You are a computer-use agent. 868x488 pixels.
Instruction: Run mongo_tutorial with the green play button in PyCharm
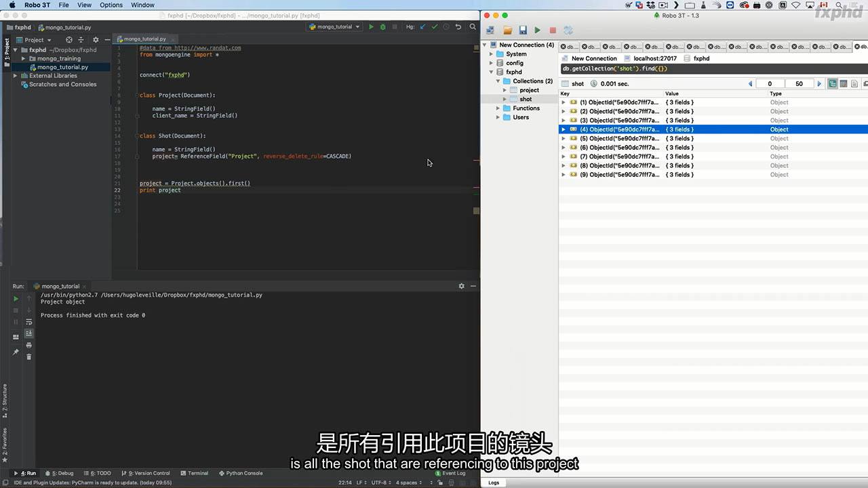click(x=370, y=27)
